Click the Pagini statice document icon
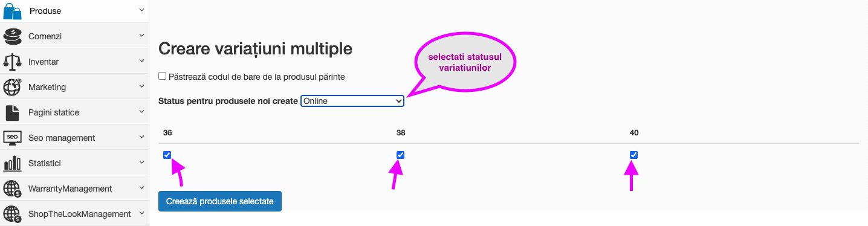This screenshot has height=226, width=868. click(x=13, y=112)
